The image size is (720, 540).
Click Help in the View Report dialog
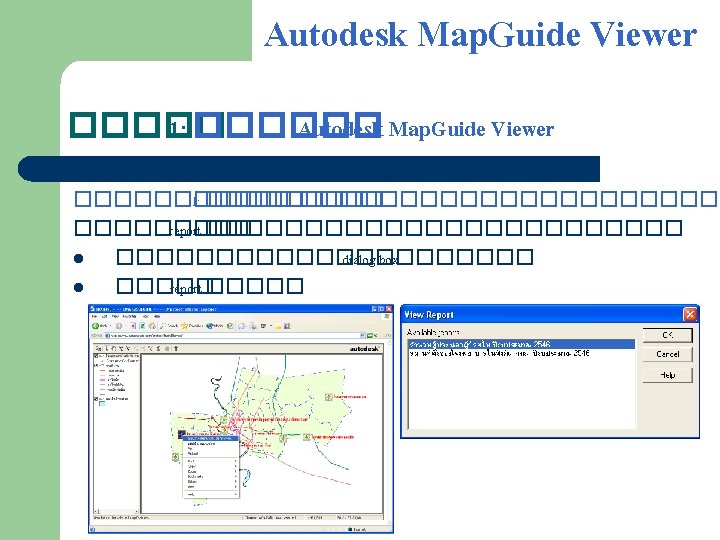click(667, 375)
